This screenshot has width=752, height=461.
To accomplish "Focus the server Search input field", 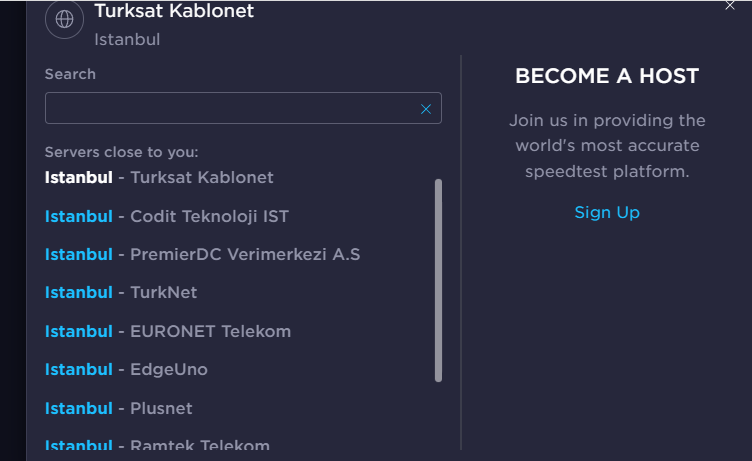I will click(243, 108).
